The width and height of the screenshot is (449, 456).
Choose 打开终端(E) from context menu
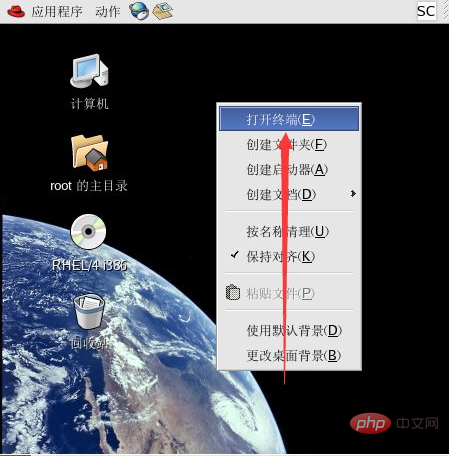pyautogui.click(x=289, y=119)
